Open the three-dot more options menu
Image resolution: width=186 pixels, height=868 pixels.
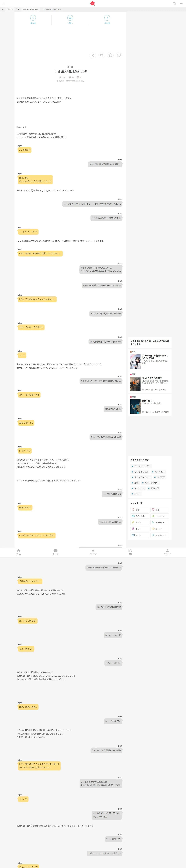tap(181, 3)
